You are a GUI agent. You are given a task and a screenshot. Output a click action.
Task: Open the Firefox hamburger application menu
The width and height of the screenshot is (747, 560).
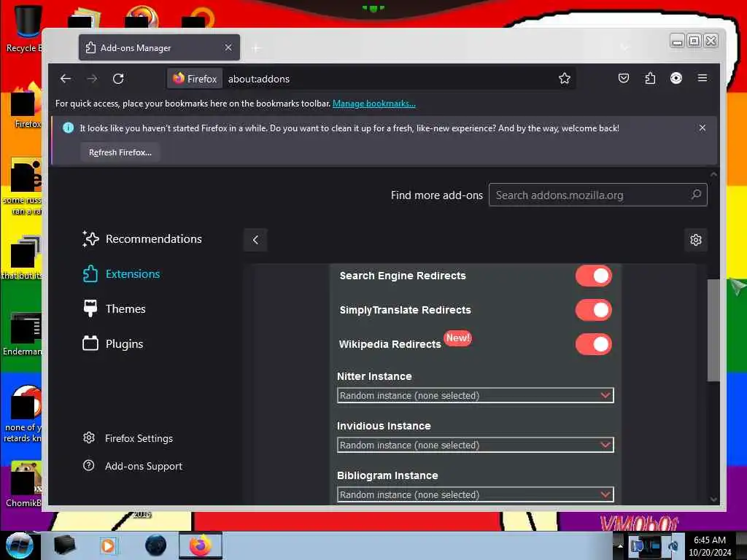[703, 78]
